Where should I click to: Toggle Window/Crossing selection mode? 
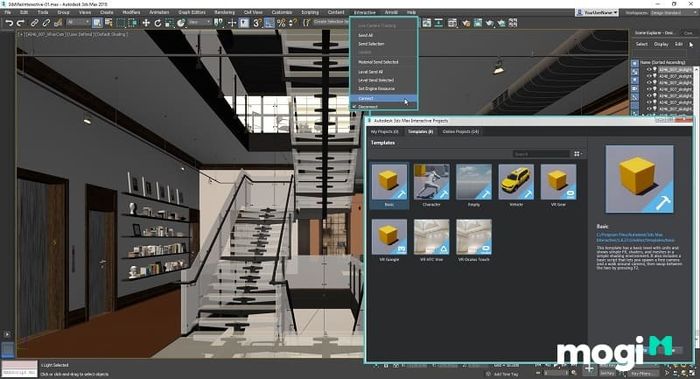133,23
